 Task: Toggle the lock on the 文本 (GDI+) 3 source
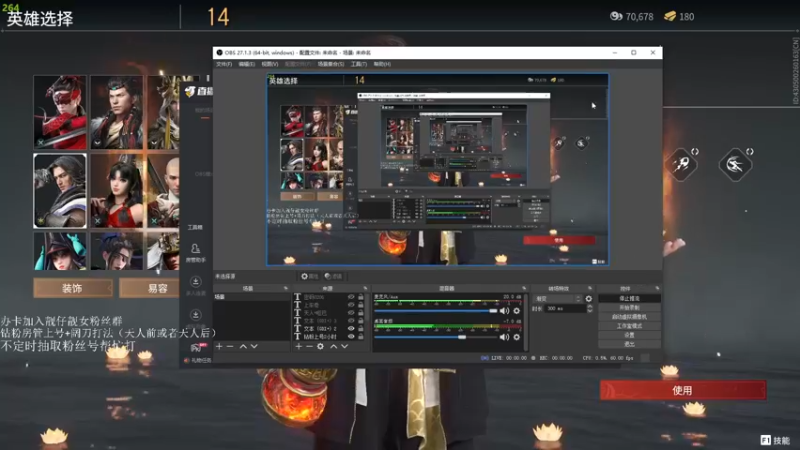point(361,321)
